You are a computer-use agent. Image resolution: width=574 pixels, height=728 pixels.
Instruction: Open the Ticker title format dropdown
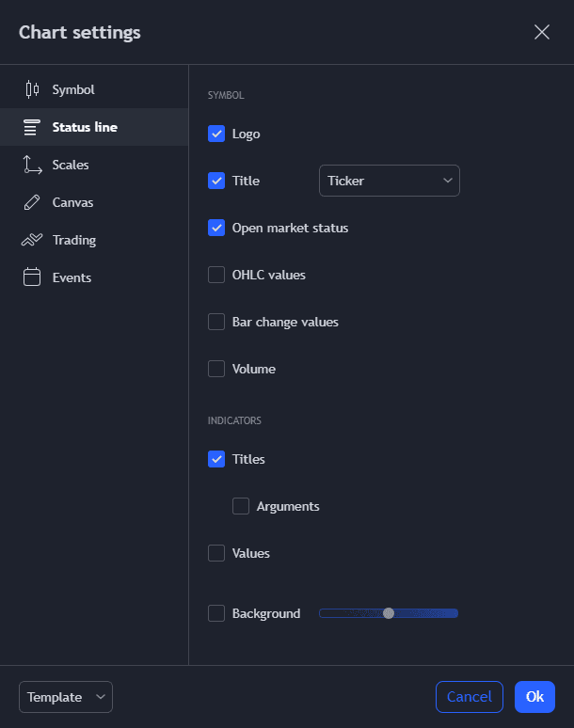click(x=390, y=181)
